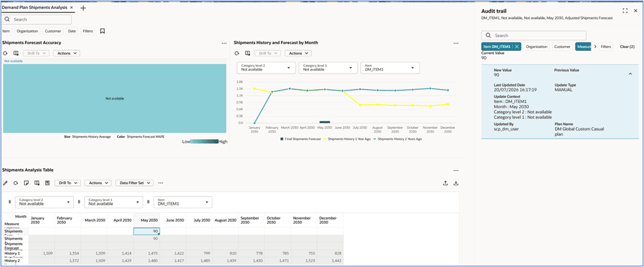Open the Item filter chip on main page
This screenshot has width=644, height=267.
[6, 31]
